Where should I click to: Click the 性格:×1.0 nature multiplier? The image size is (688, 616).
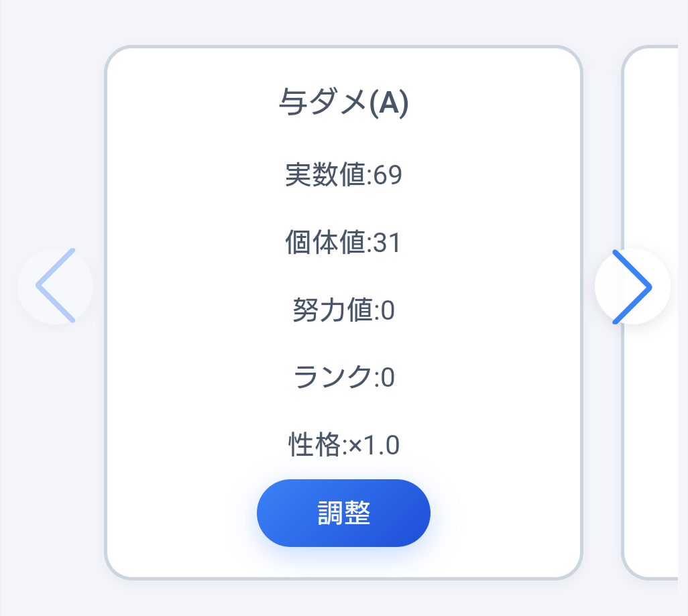pyautogui.click(x=343, y=444)
